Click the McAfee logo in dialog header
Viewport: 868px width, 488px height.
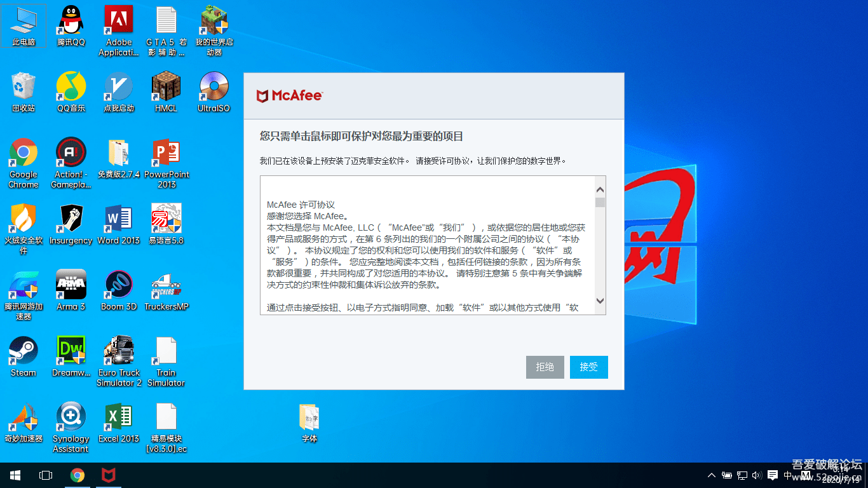click(289, 96)
